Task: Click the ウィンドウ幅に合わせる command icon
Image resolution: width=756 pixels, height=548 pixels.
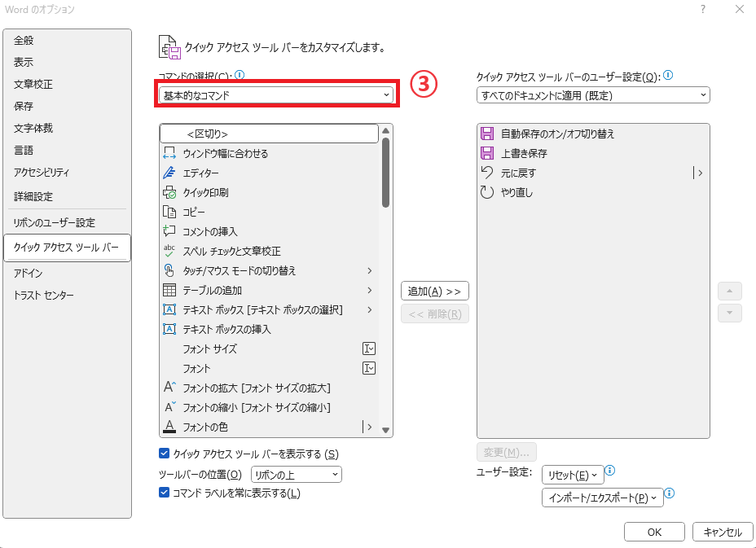Action: 169,153
